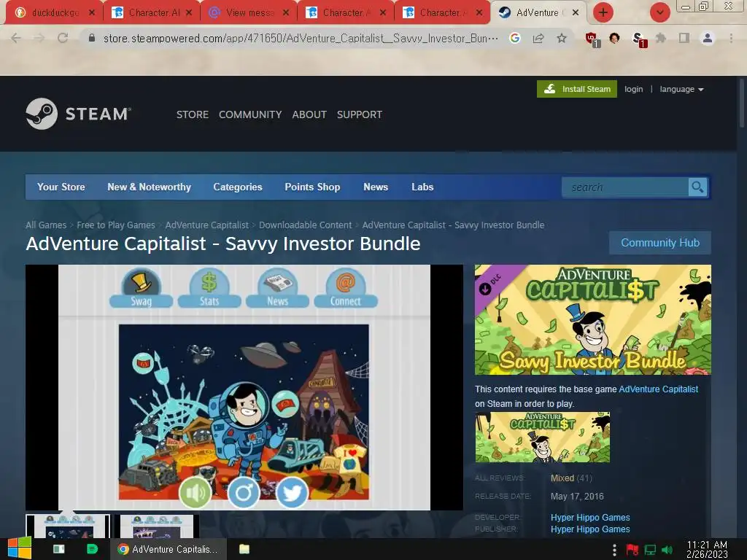Click the News newspaper icon in the screenshot
747x560 pixels.
coord(277,287)
